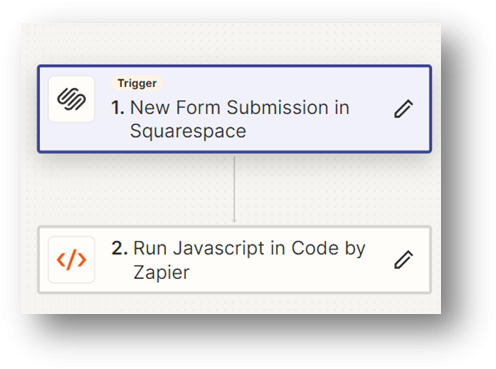Click the empty dotted canvas below the Run Javascript step
Viewport: 496px width, 369px height.
coord(231,304)
